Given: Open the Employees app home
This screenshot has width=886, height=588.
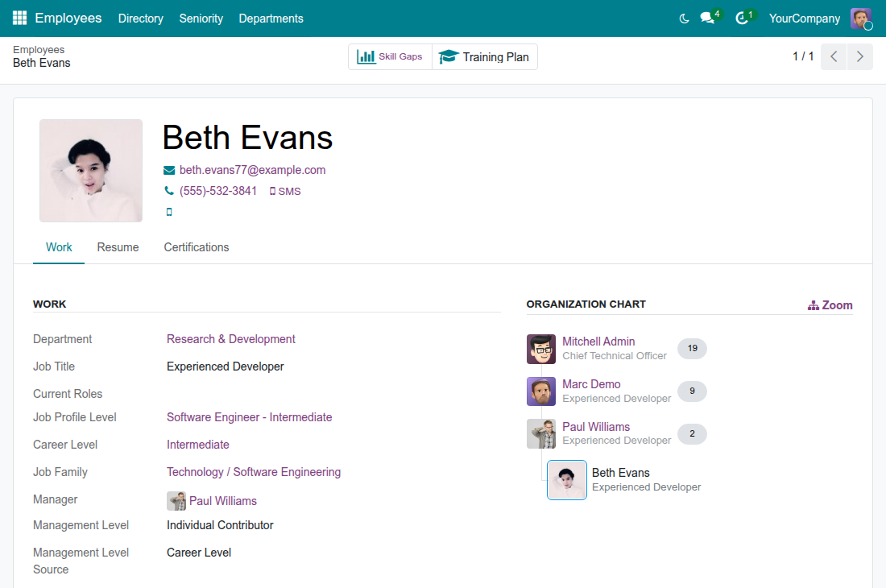Looking at the screenshot, I should pyautogui.click(x=68, y=18).
